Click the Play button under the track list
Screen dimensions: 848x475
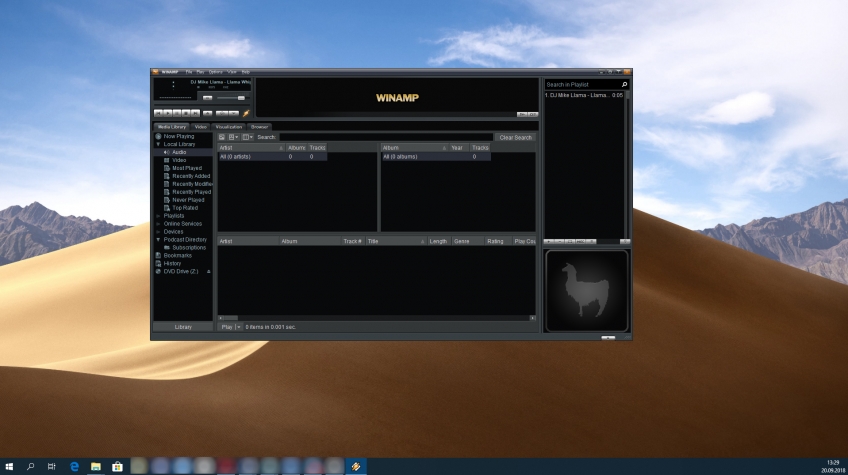pos(227,327)
